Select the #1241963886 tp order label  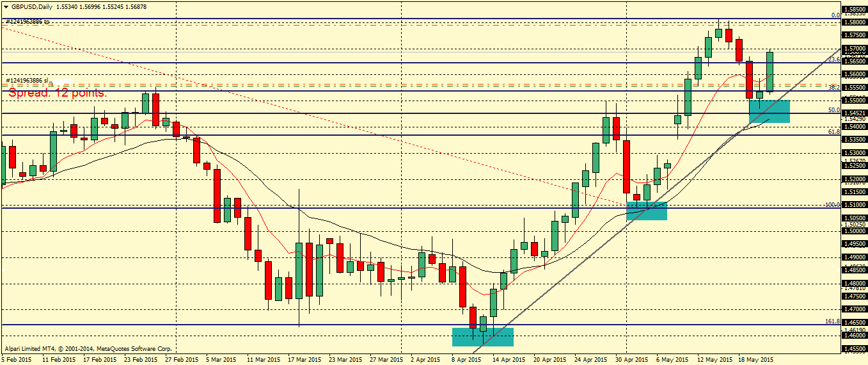[x=28, y=21]
